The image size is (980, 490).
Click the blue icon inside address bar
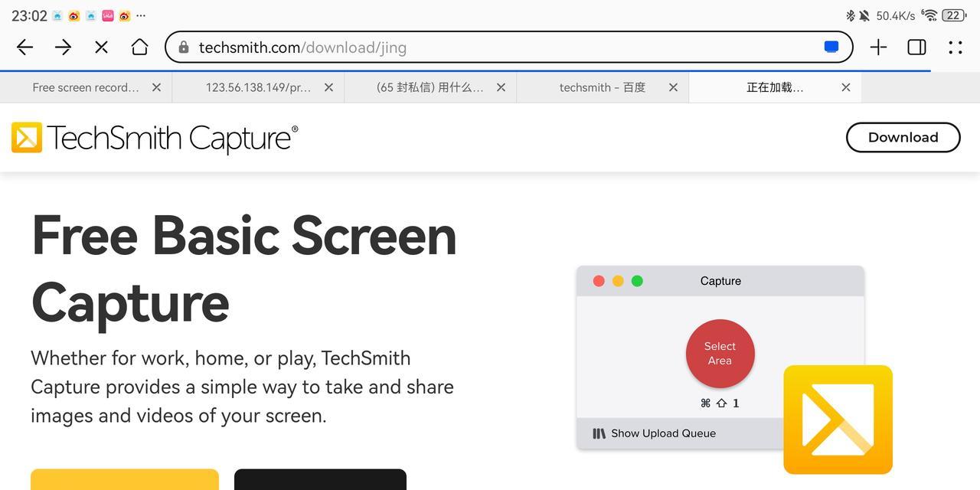(x=831, y=47)
